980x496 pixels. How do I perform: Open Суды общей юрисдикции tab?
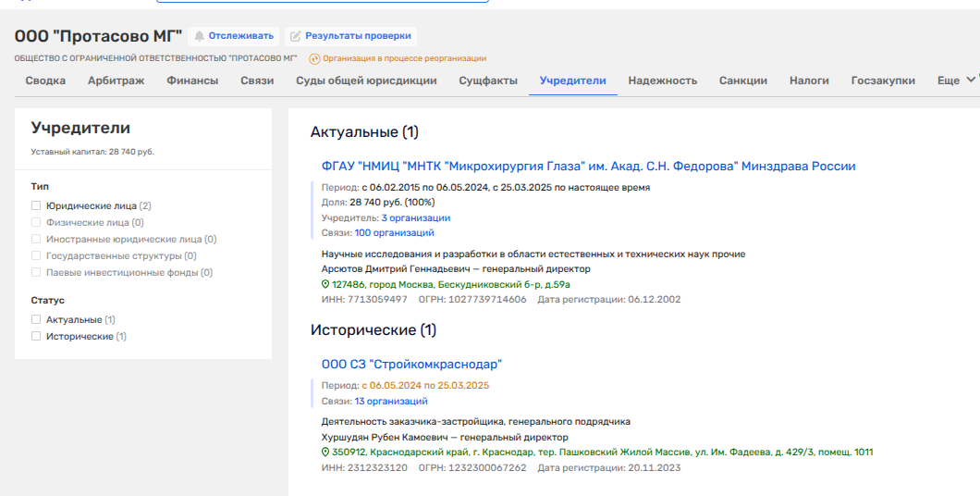(366, 81)
